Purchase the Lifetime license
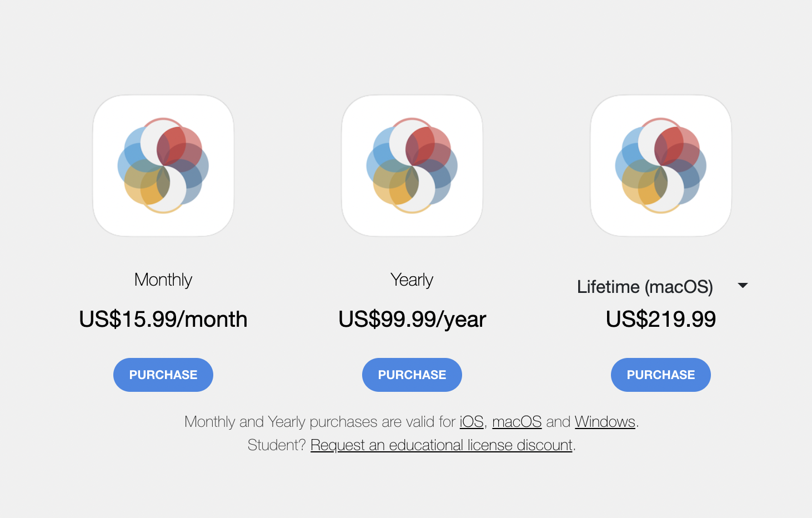The image size is (812, 518). pos(661,375)
